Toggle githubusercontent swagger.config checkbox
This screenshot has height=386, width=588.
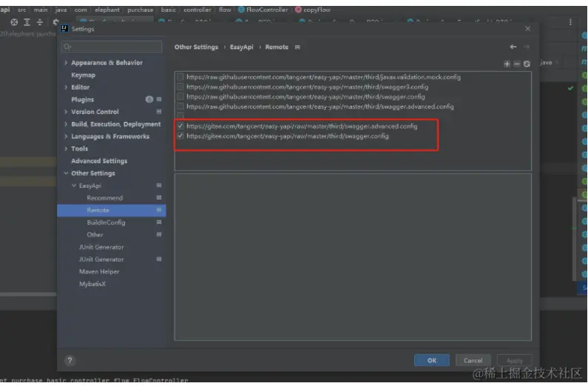point(180,97)
